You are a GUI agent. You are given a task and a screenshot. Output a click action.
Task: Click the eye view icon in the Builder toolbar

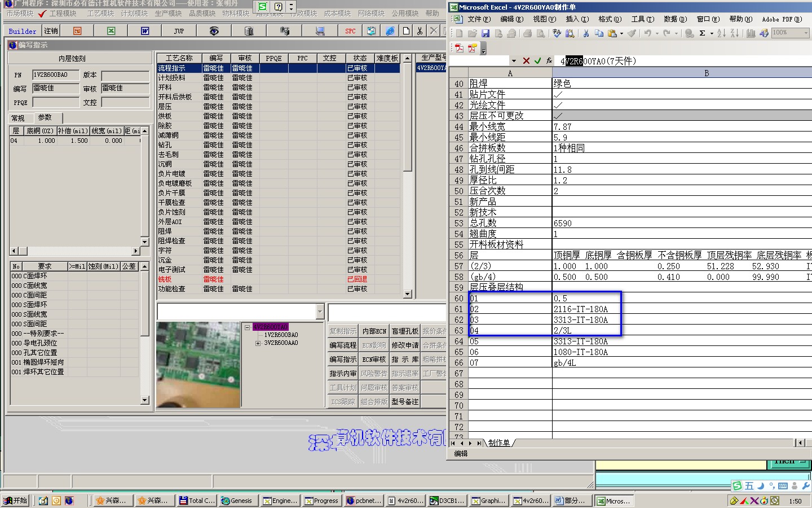click(214, 31)
